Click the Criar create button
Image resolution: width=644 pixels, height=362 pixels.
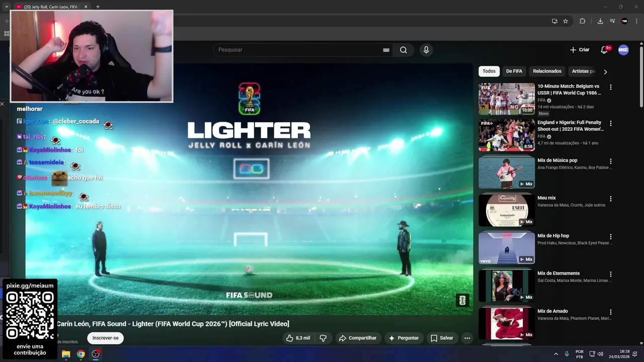[x=580, y=50]
